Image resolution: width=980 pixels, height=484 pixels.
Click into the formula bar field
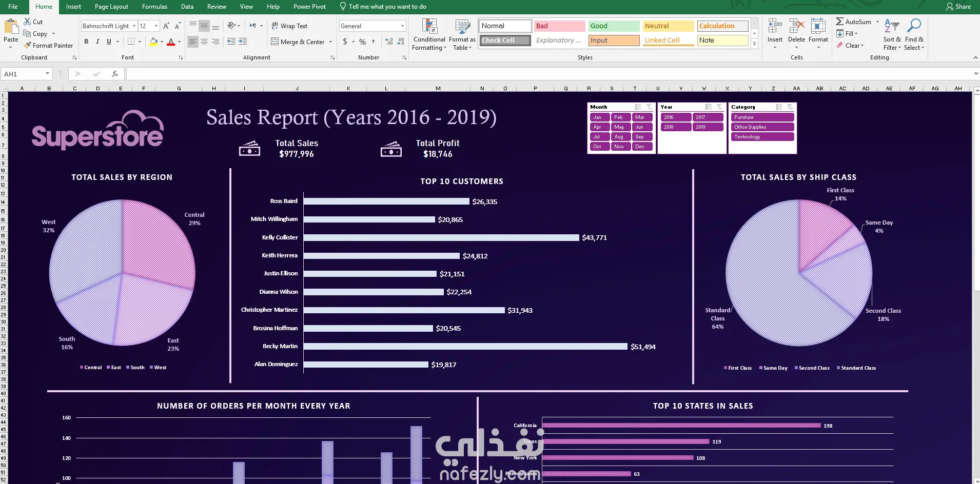(x=549, y=74)
